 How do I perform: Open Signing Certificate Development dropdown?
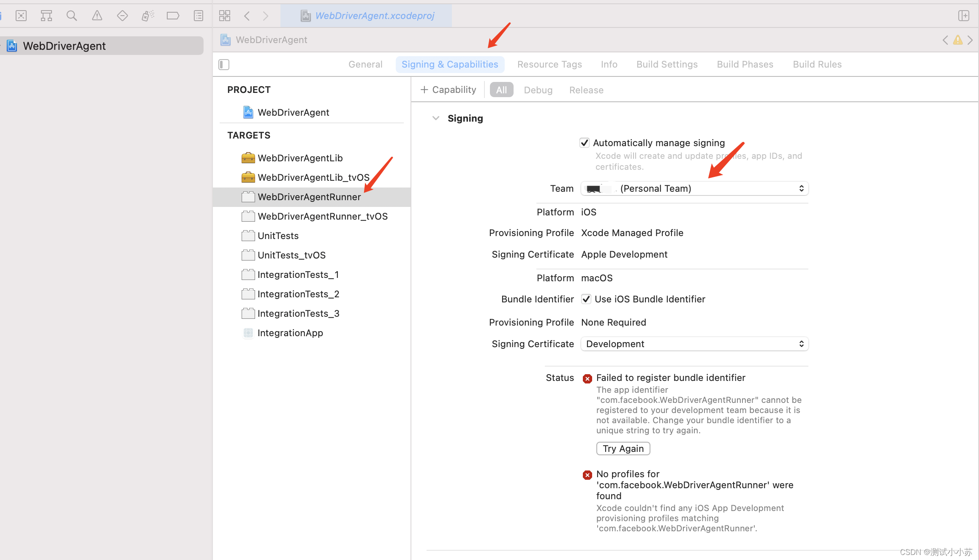694,344
